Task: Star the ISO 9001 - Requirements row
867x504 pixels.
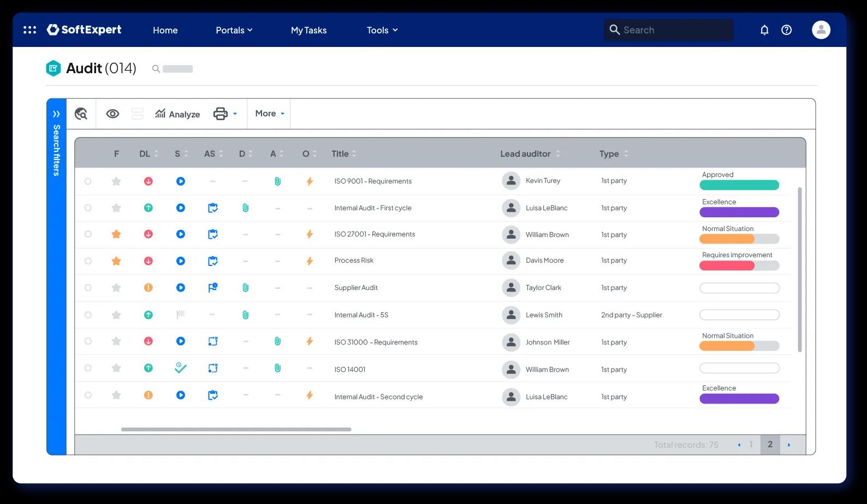Action: tap(116, 181)
